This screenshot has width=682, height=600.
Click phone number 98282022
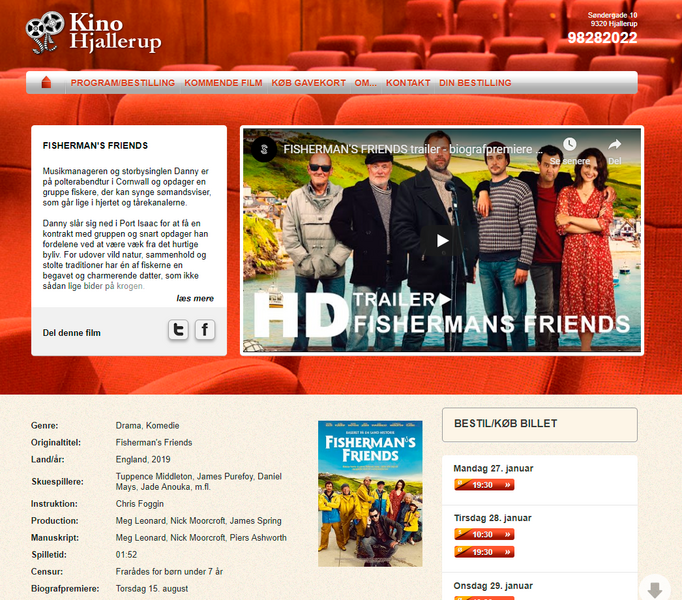pos(602,38)
